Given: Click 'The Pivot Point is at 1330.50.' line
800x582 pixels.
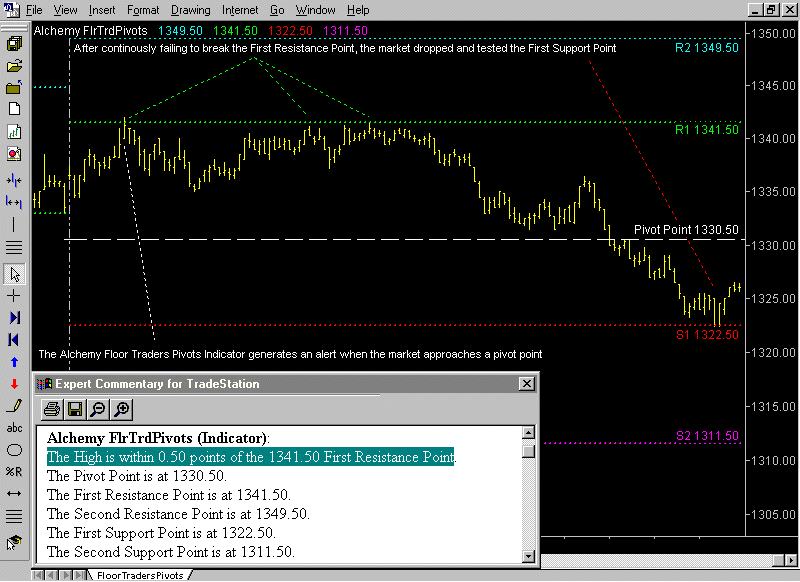Looking at the screenshot, I should click(137, 476).
